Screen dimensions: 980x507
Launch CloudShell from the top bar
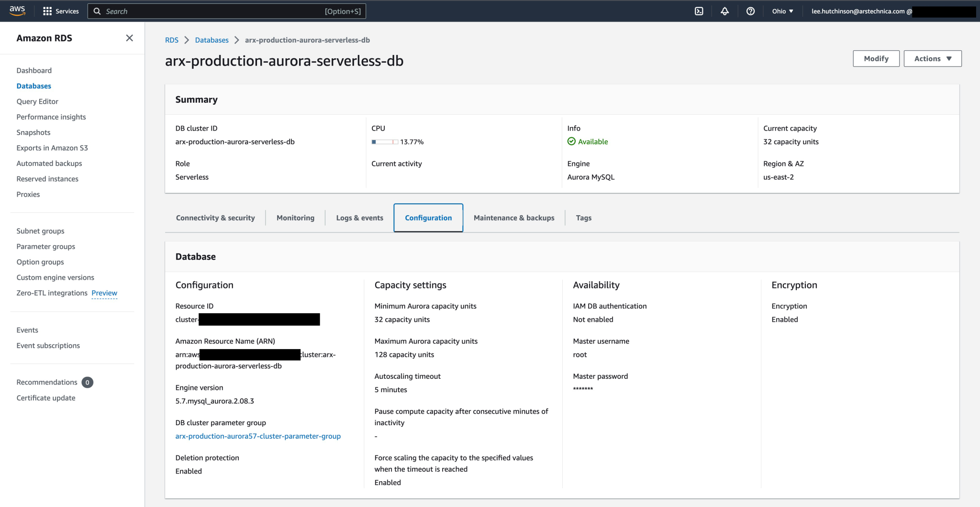(x=699, y=11)
